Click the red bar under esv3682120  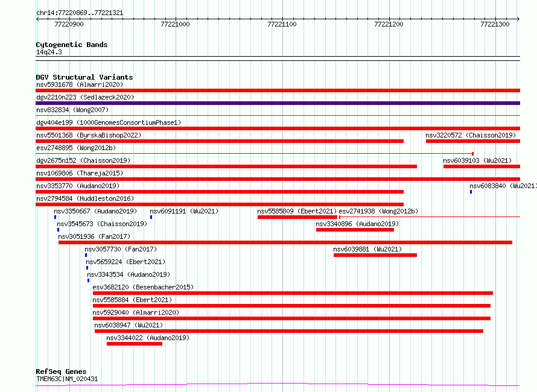293,293
